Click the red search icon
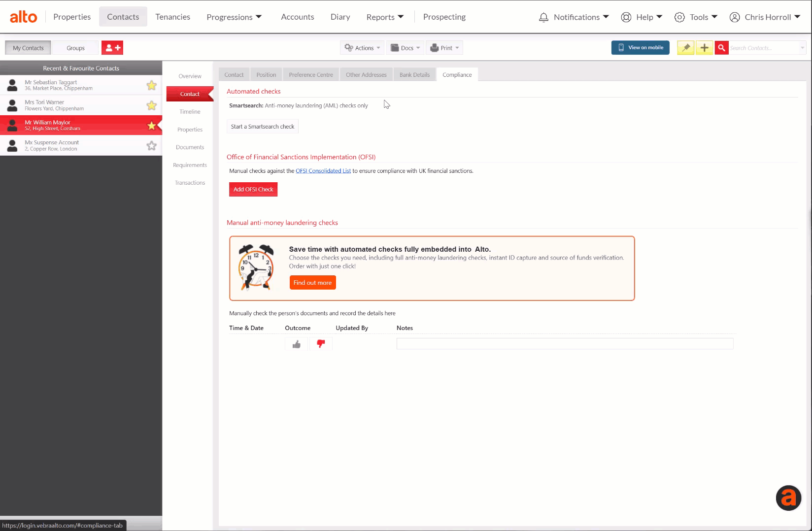This screenshot has width=812, height=531. click(x=721, y=47)
